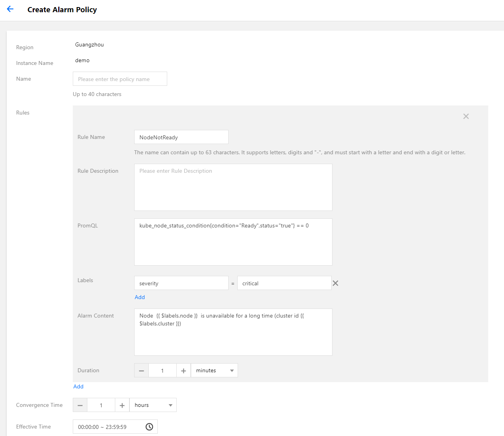Screen dimensions: 504x436
Task: Focus the policy Name input field
Action: click(x=120, y=79)
